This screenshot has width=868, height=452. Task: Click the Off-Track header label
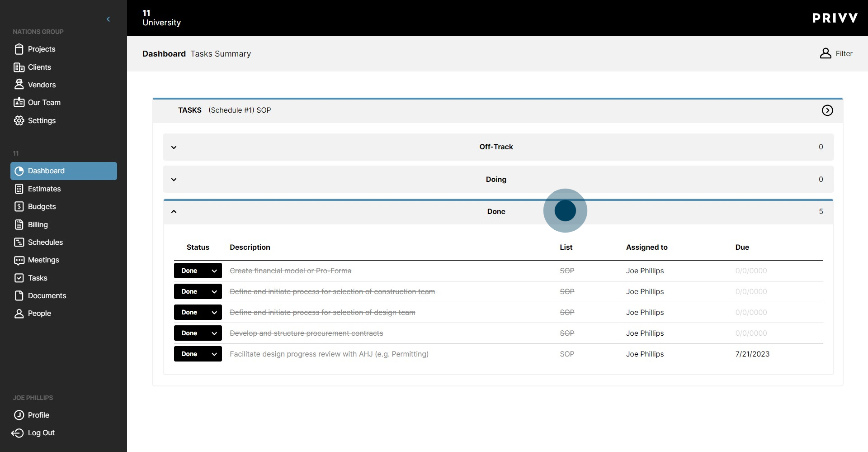tap(496, 147)
